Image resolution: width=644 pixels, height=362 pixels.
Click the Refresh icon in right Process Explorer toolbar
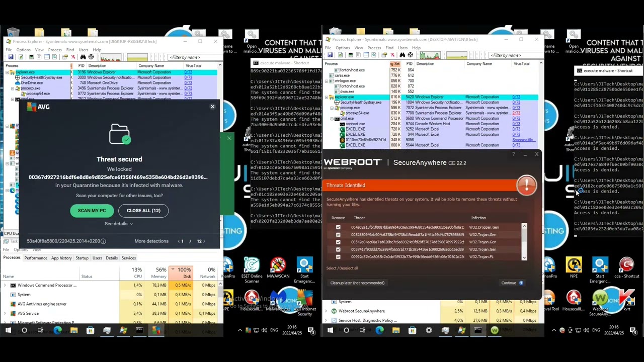340,55
